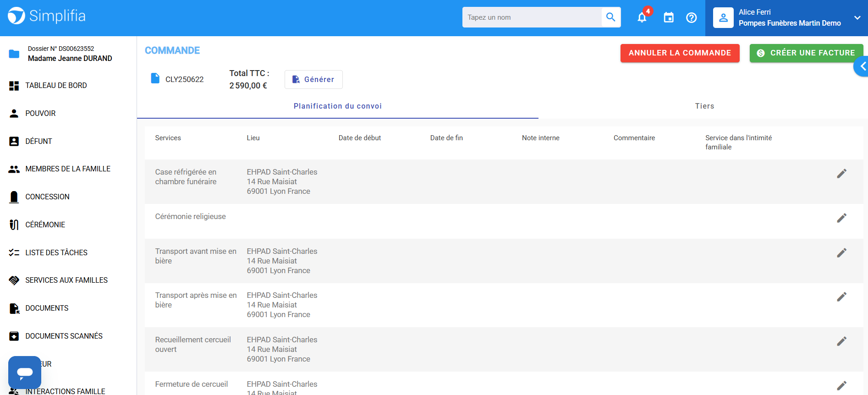Select Planification du convoi tab
The height and width of the screenshot is (395, 868).
[x=337, y=106]
